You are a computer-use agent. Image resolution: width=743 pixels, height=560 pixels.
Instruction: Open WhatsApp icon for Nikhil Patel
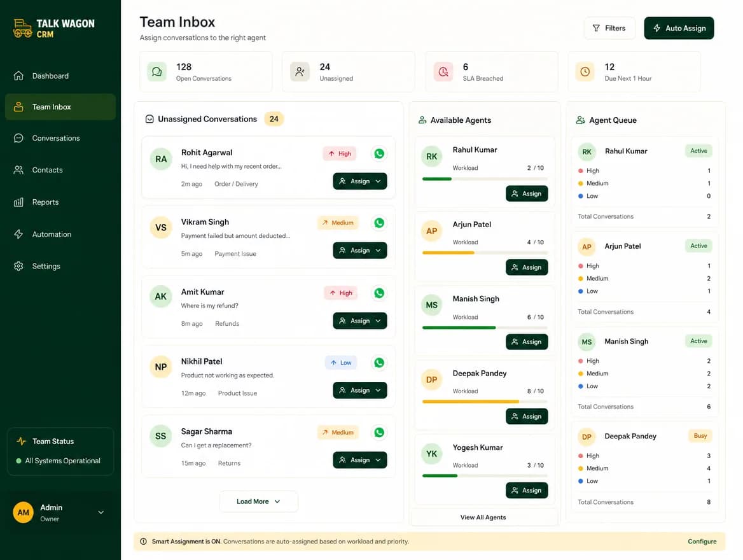click(x=379, y=363)
